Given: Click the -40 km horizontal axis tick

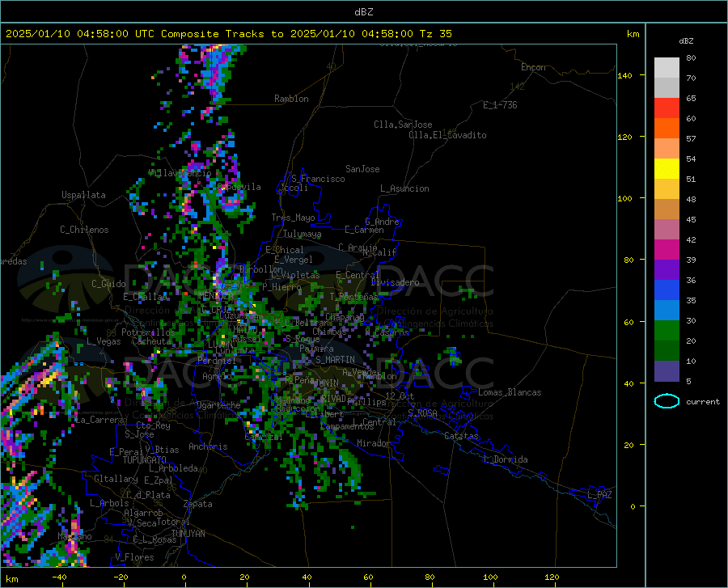Looking at the screenshot, I should click(x=59, y=577).
